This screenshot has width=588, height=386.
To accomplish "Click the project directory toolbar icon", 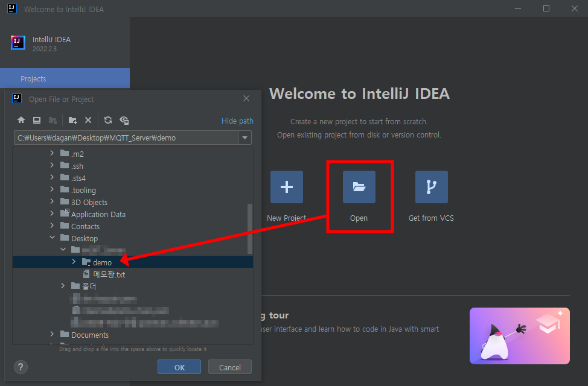I will tap(53, 120).
